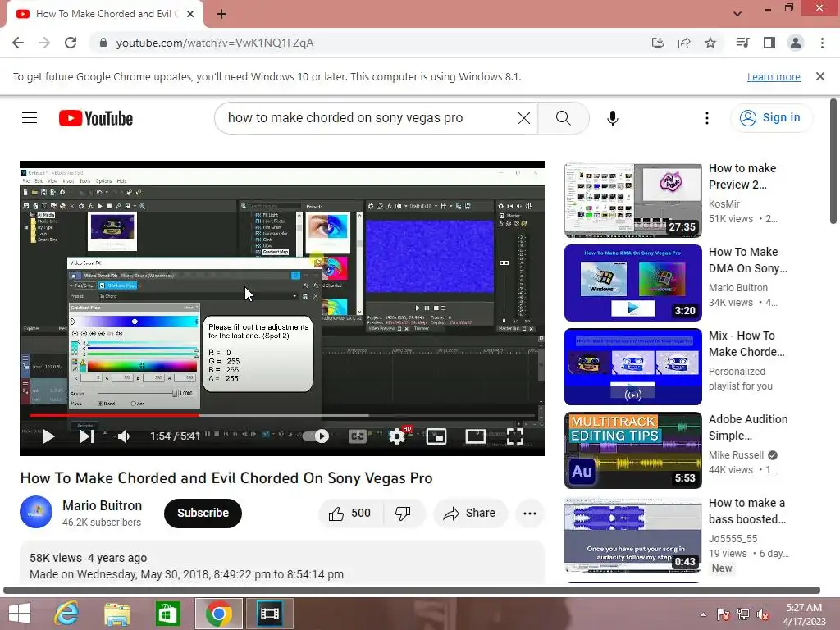
Task: Like the video with thumbs up
Action: [x=351, y=514]
